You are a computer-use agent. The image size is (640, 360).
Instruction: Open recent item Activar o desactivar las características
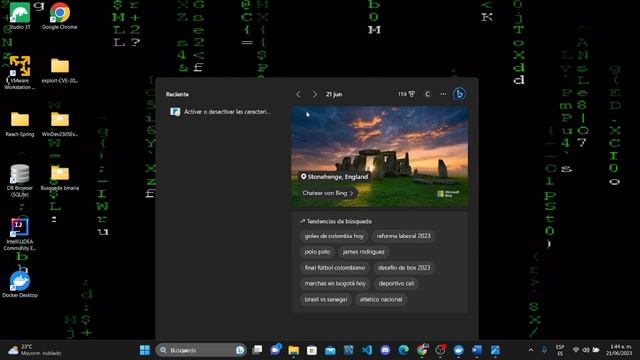(x=221, y=112)
